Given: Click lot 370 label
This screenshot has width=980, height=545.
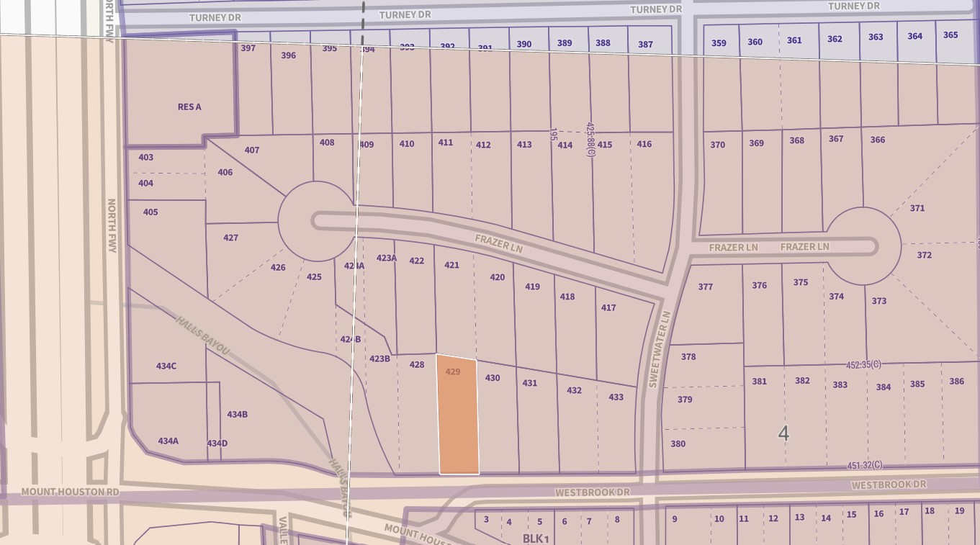Looking at the screenshot, I should tap(718, 145).
